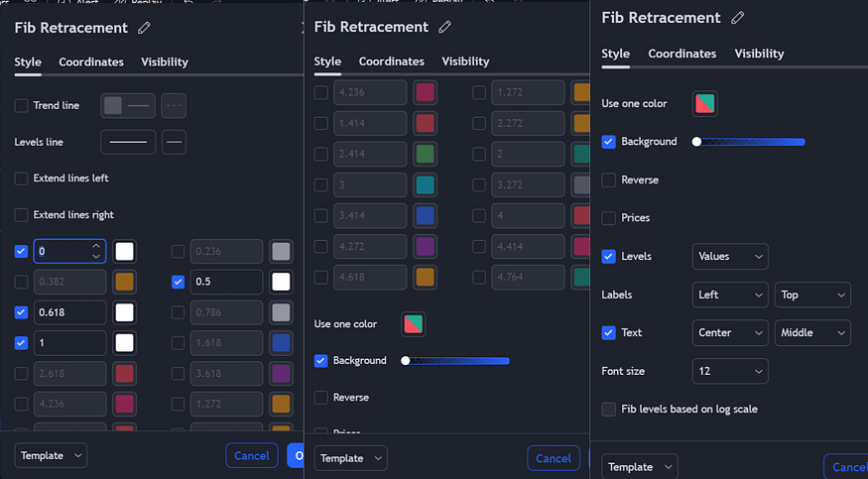Screen dimensions: 868x479
Task: Select Style tab in left panel
Action: pos(28,61)
